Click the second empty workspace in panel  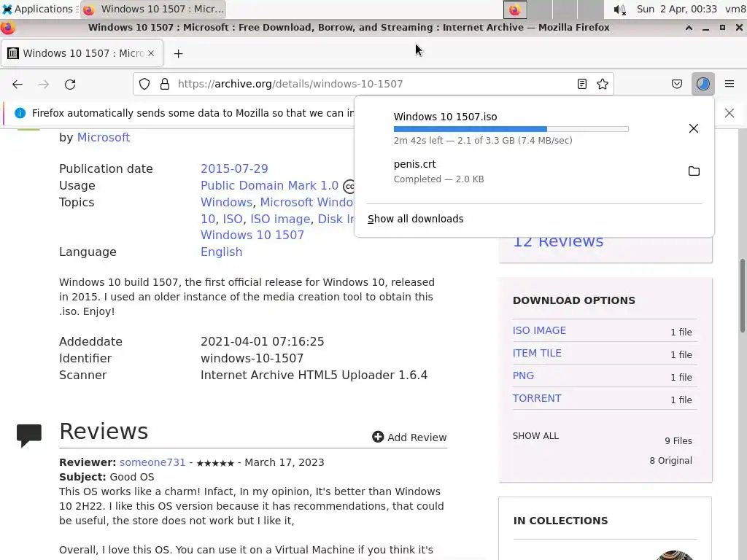point(565,9)
